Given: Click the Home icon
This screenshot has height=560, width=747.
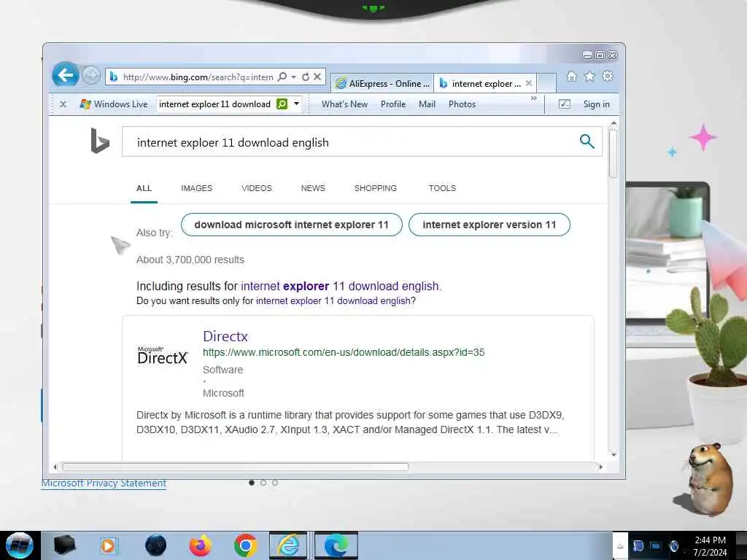Looking at the screenshot, I should point(572,76).
